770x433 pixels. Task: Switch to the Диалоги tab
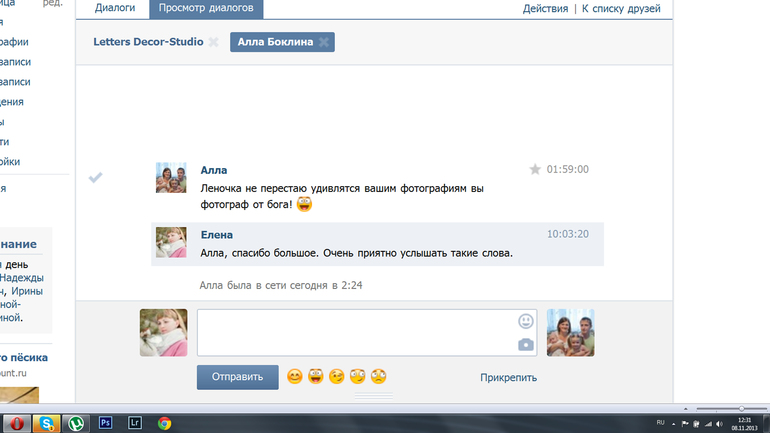[x=115, y=8]
